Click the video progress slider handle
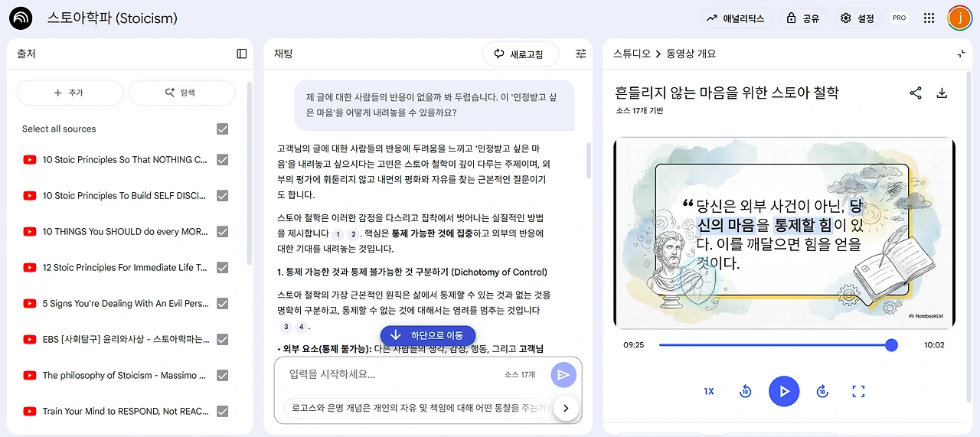 pyautogui.click(x=891, y=345)
